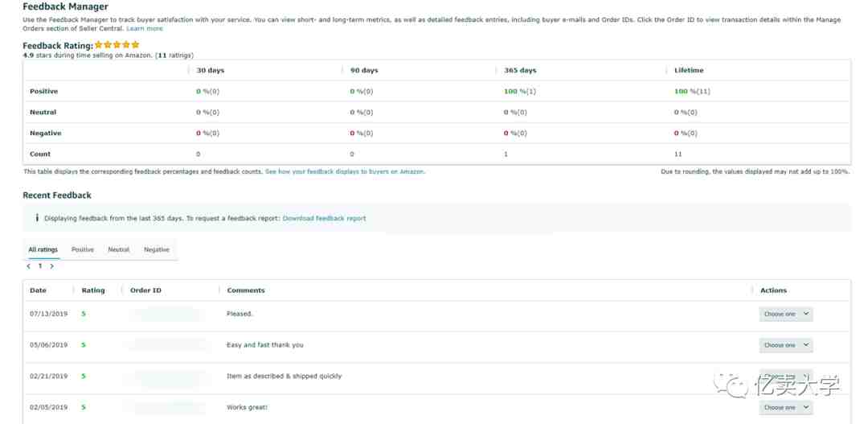Open Choose one dropdown for 02/05/2019 feedback

click(785, 407)
